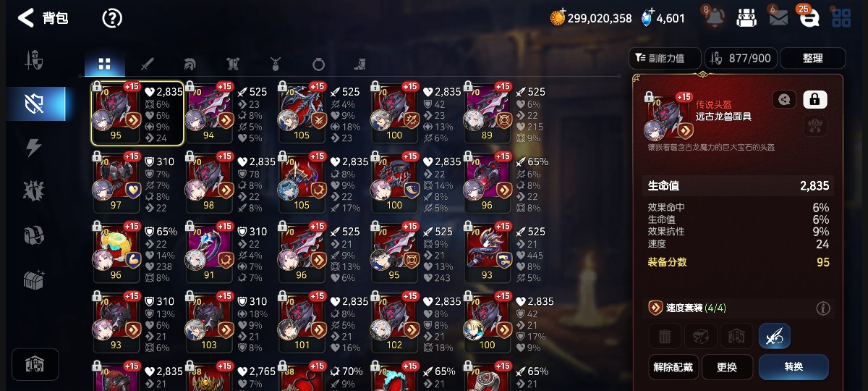This screenshot has width=868, height=391.
Task: Open the chat bubble icon with badge 25
Action: click(808, 18)
